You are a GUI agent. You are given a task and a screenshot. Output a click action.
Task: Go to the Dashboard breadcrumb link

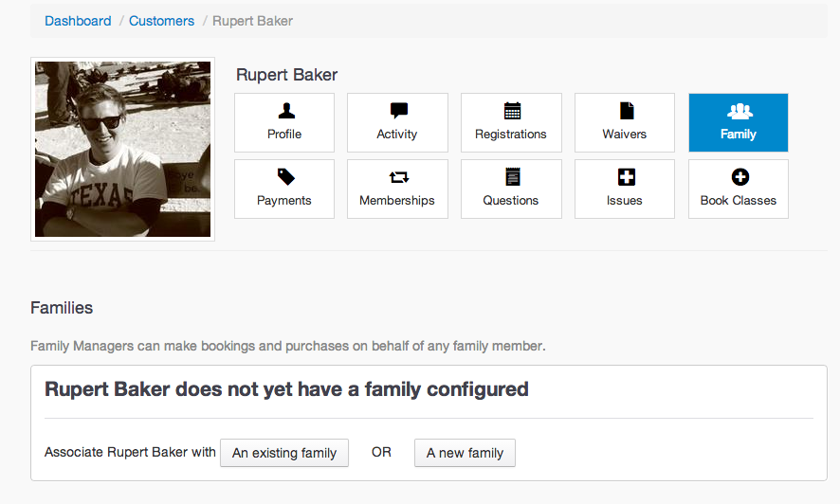click(78, 21)
